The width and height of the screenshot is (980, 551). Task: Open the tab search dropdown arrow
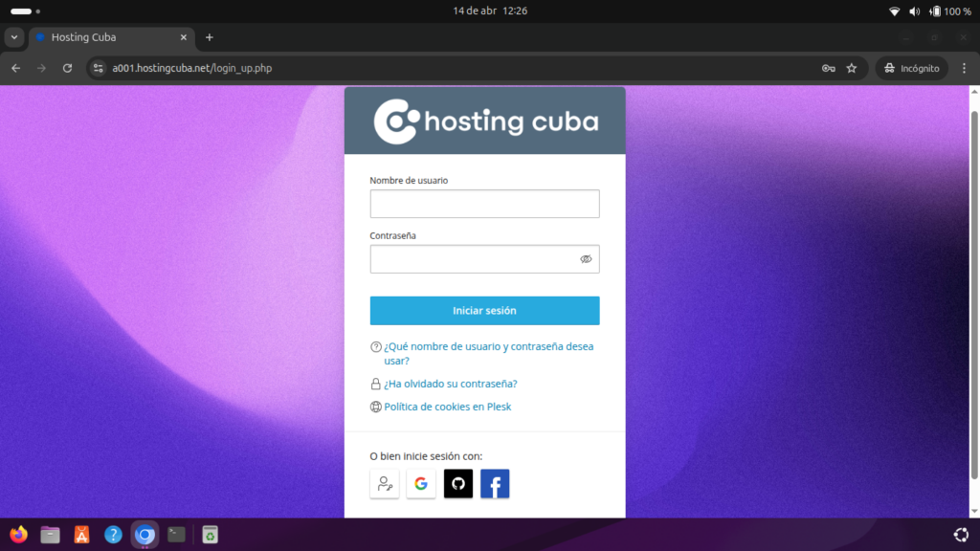(13, 37)
